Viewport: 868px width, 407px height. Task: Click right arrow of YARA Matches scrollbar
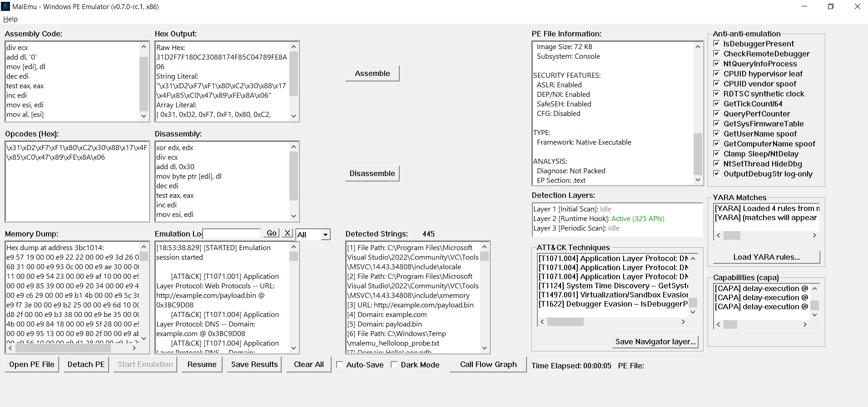click(x=814, y=235)
